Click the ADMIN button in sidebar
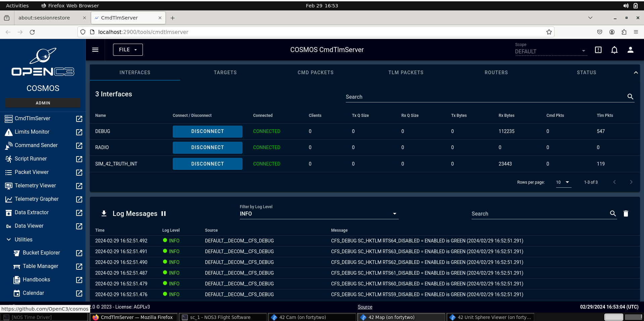This screenshot has height=321, width=644. pyautogui.click(x=43, y=103)
